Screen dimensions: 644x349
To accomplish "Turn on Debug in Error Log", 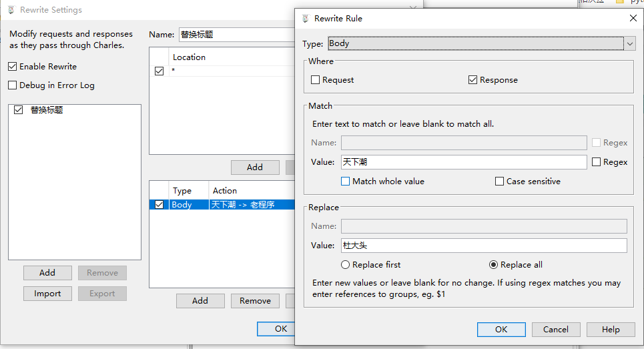I will [13, 85].
